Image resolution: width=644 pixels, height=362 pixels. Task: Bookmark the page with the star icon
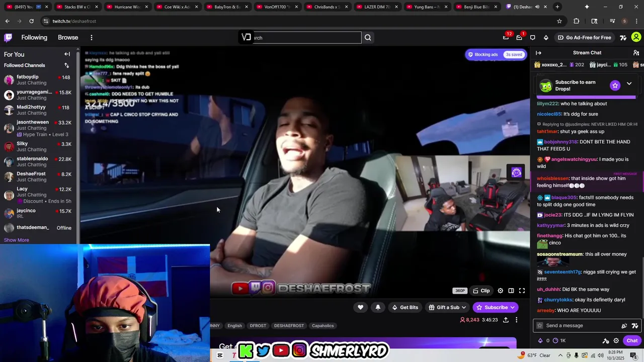tap(559, 21)
